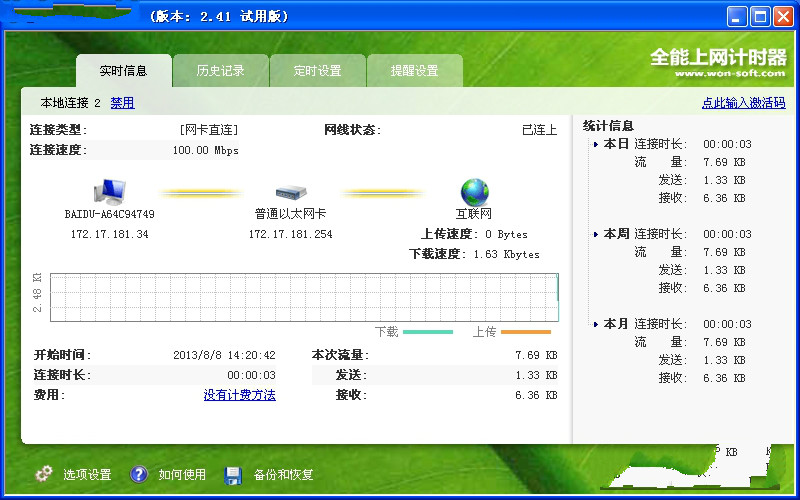Screen dimensions: 800x500
Task: Click the 禁用 disable link
Action: pyautogui.click(x=122, y=103)
